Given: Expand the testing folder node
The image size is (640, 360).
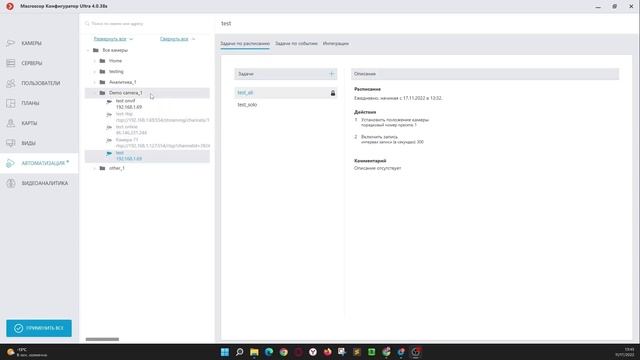Looking at the screenshot, I should [95, 71].
